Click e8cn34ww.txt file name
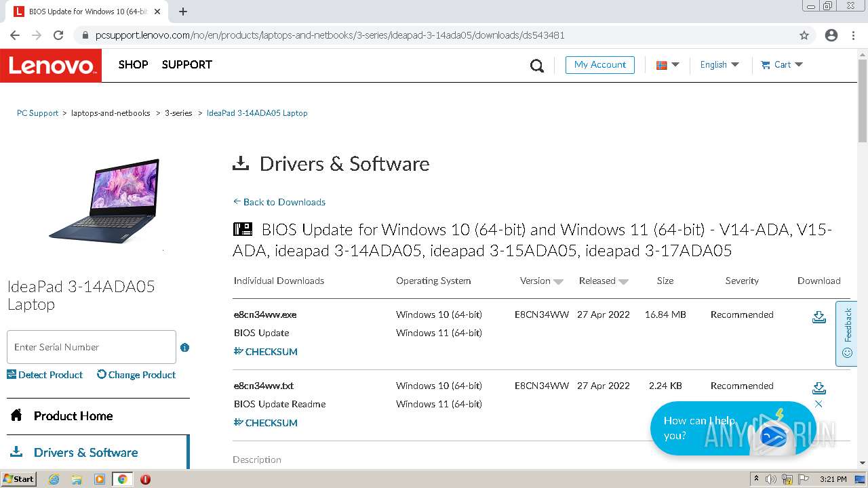The width and height of the screenshot is (868, 488). pos(264,386)
